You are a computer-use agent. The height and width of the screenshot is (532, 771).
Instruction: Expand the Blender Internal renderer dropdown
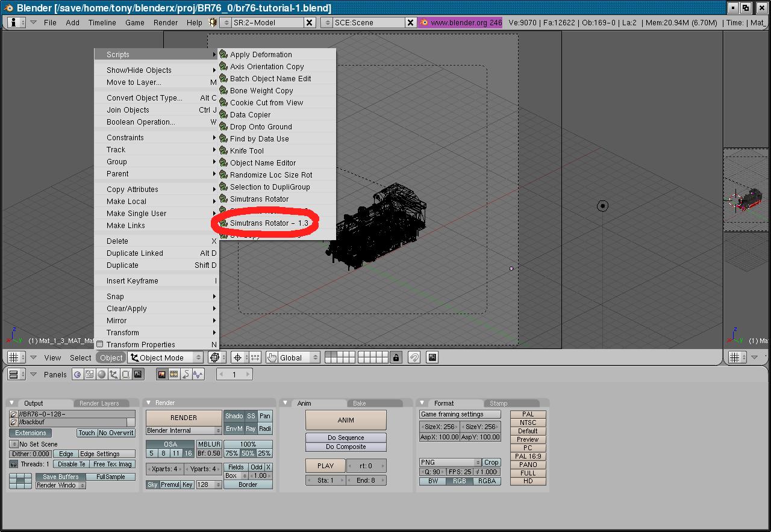pyautogui.click(x=184, y=430)
